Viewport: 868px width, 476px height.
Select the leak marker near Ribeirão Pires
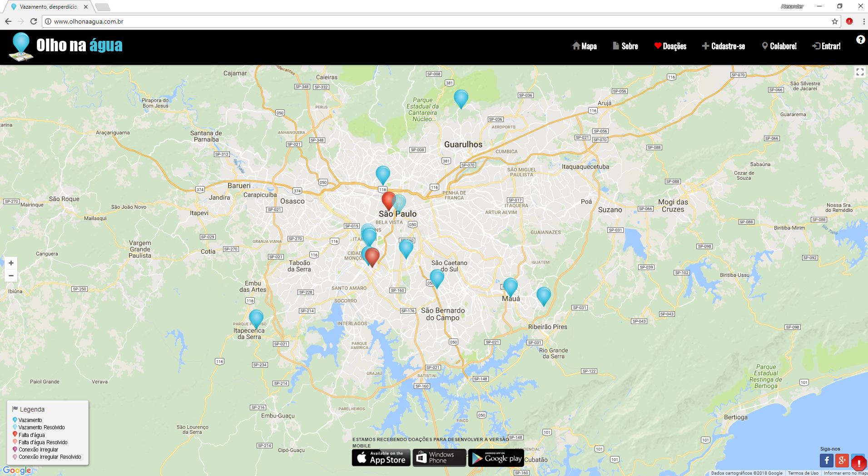tap(544, 296)
